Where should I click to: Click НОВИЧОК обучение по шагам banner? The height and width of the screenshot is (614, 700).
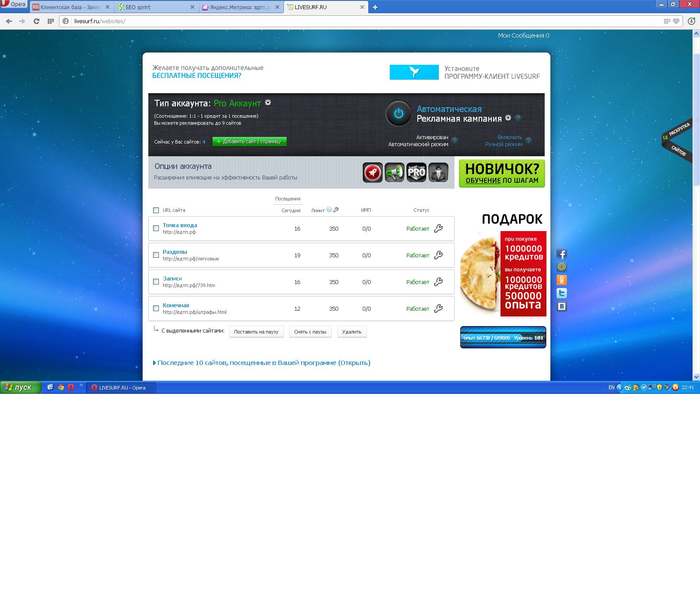pos(502,173)
